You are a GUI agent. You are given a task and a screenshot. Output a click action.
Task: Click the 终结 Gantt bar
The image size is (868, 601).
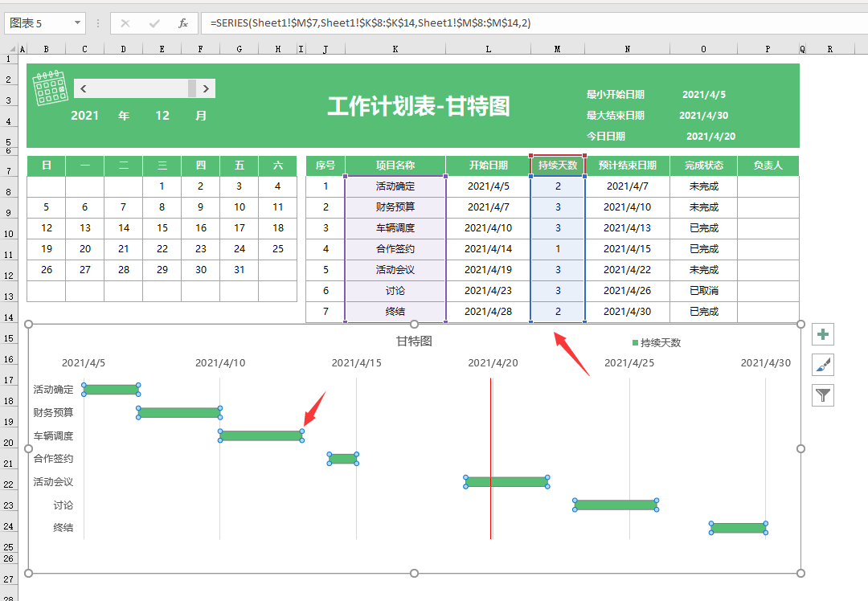739,528
